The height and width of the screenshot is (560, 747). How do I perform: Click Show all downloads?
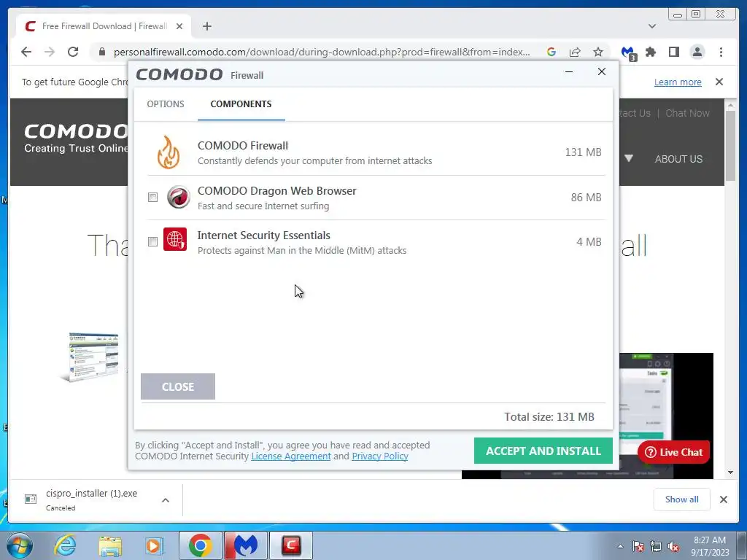pos(682,499)
